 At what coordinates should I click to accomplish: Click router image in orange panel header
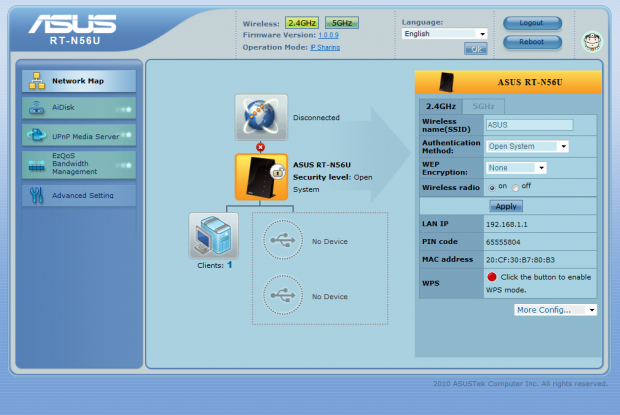tap(446, 82)
